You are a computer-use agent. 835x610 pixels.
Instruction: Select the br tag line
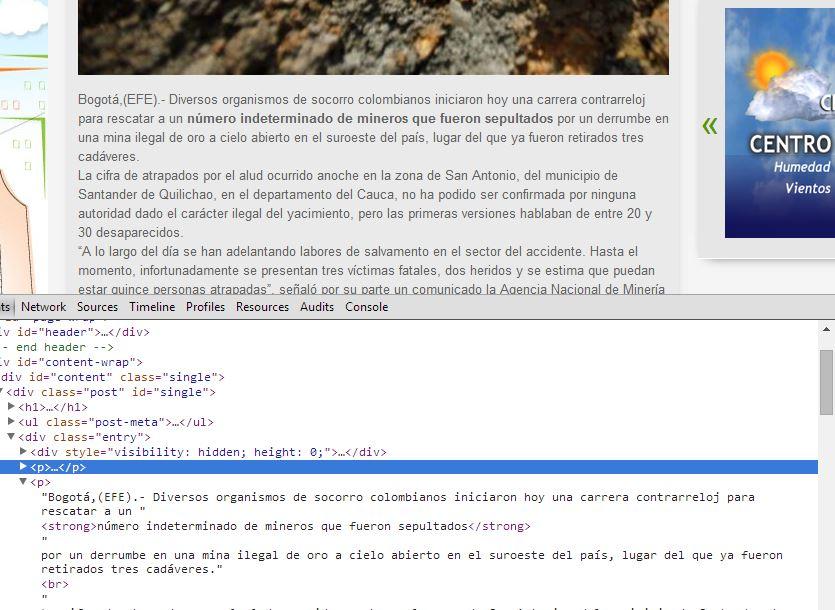point(55,584)
